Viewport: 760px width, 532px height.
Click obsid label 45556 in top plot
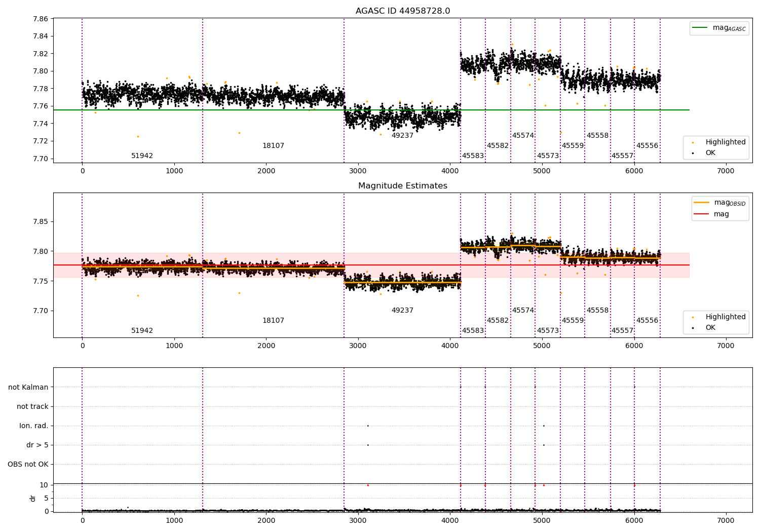click(647, 146)
